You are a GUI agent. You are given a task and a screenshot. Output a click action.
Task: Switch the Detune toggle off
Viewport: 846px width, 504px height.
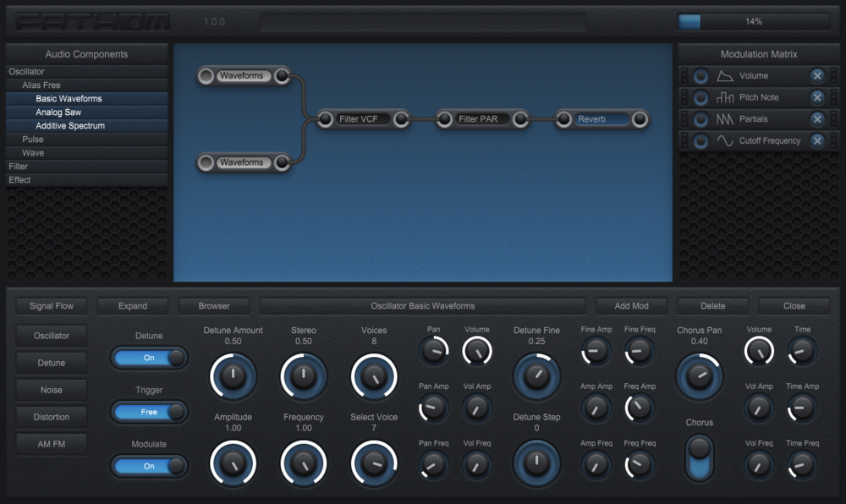coord(149,358)
